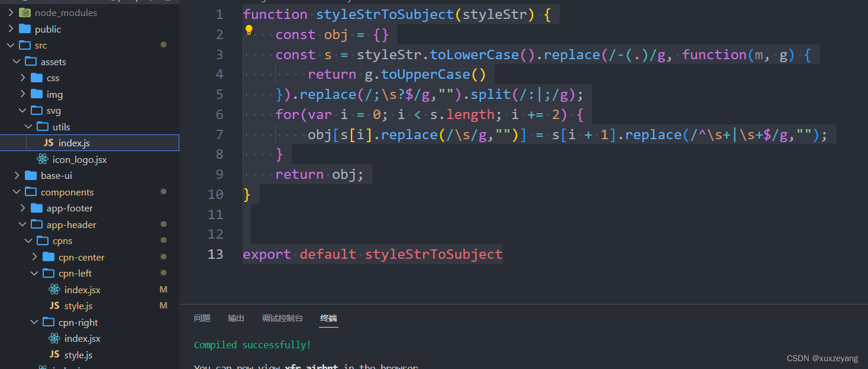Screen dimensions: 868x369
Task: Open the 问题 panel tab
Action: point(202,318)
